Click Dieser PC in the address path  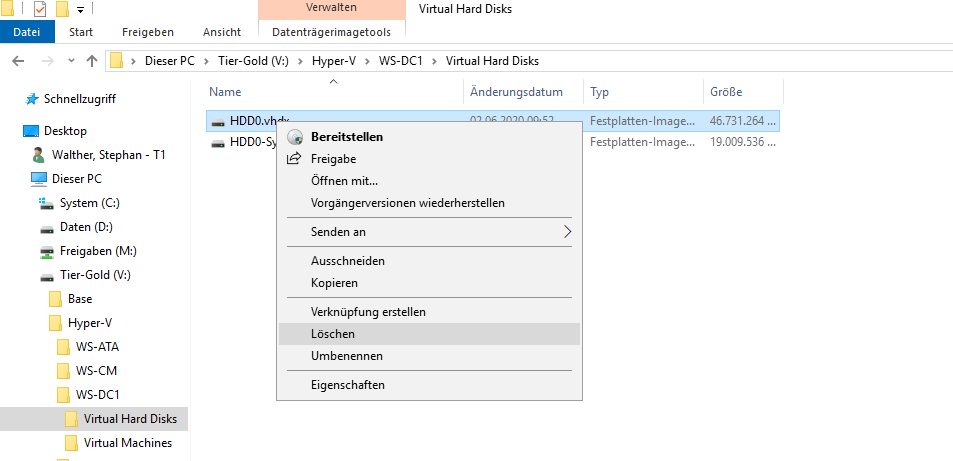pyautogui.click(x=170, y=61)
